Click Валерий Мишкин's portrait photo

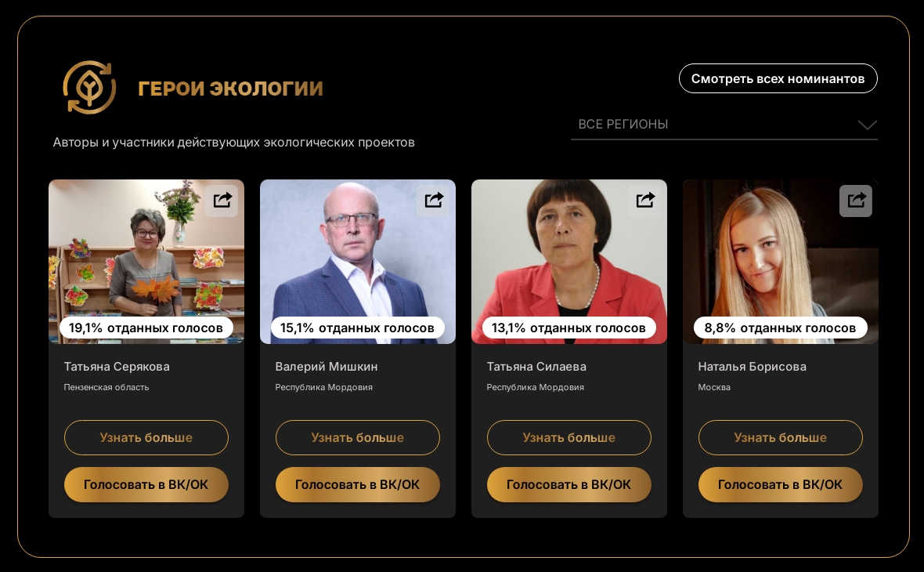pos(358,261)
